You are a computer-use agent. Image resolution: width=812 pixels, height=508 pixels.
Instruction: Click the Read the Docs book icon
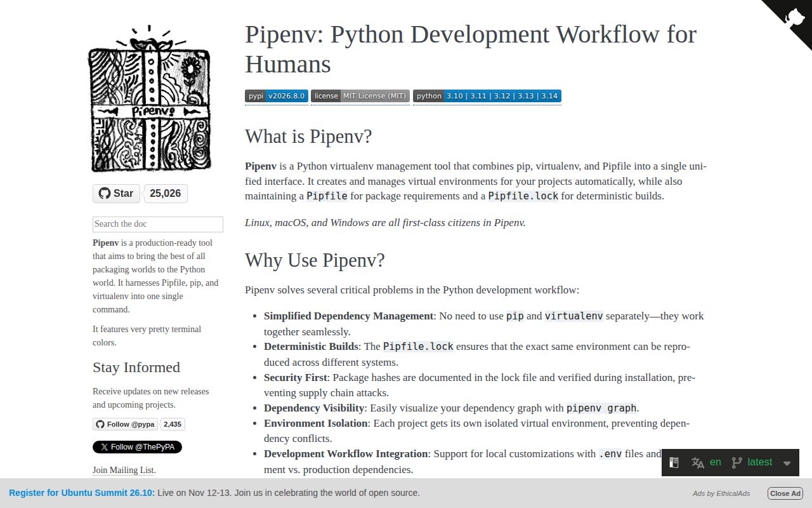(x=674, y=462)
